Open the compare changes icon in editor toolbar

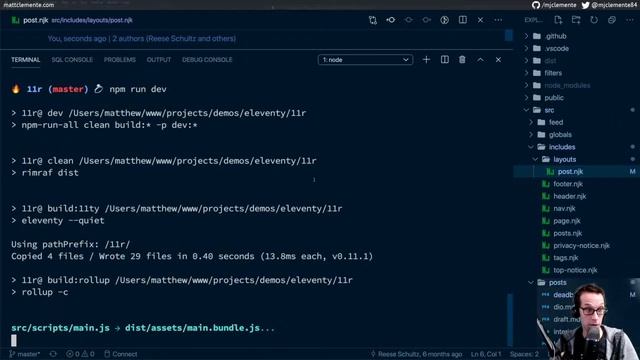[373, 20]
